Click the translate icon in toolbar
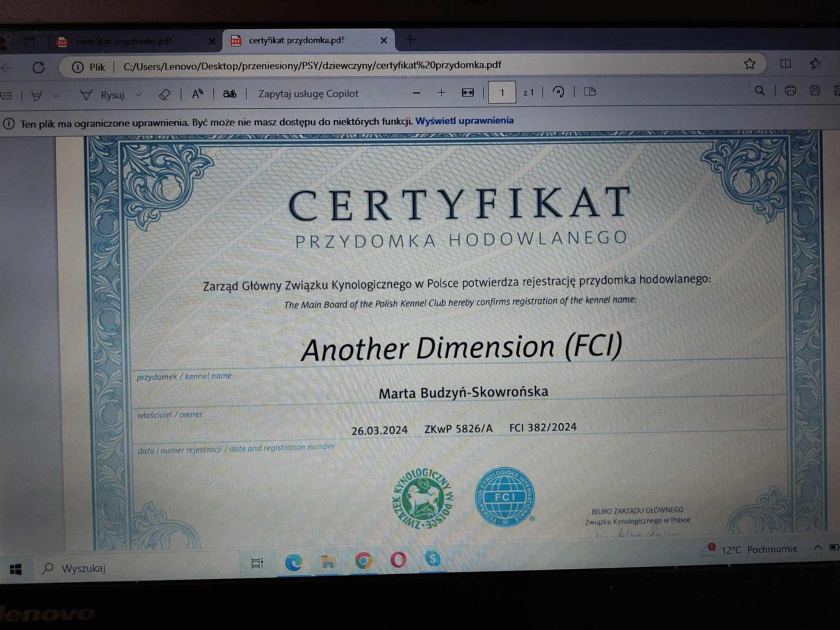The height and width of the screenshot is (630, 840). coord(230,94)
